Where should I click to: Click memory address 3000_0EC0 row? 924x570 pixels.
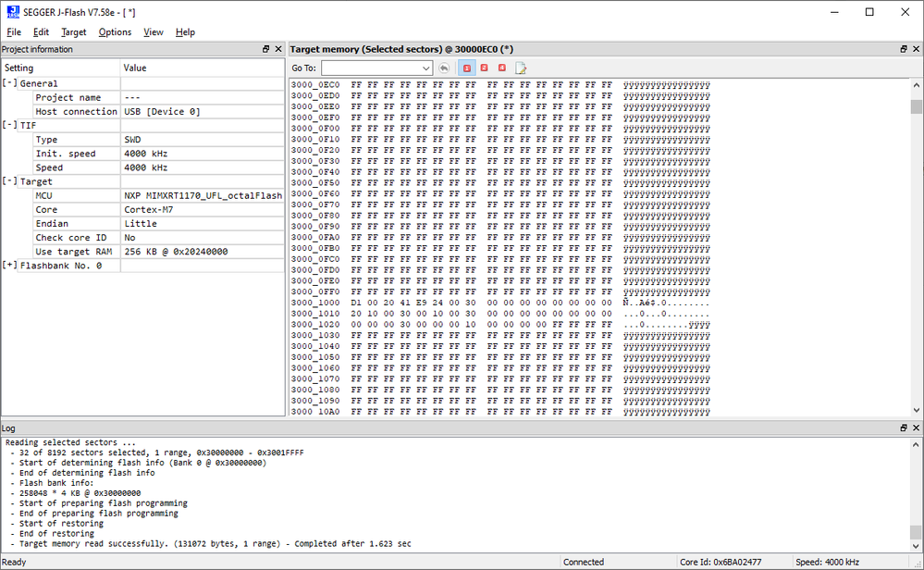pos(500,85)
